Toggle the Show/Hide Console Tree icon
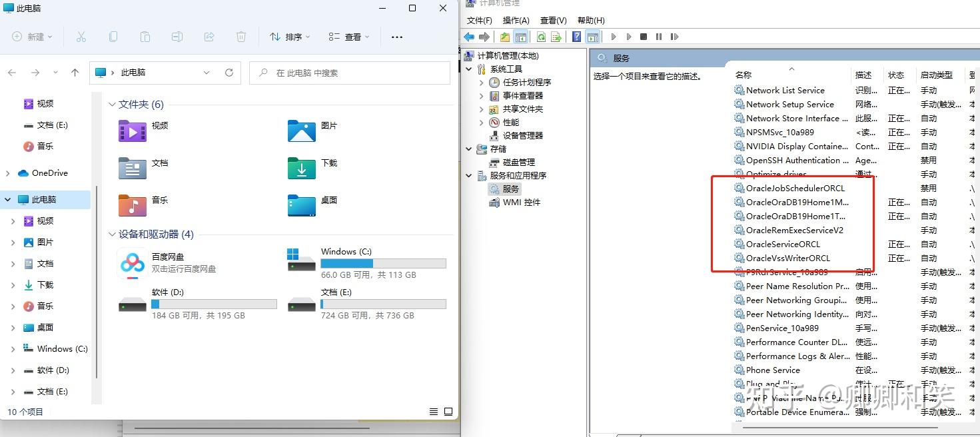Viewport: 980px width, 437px height. click(522, 37)
